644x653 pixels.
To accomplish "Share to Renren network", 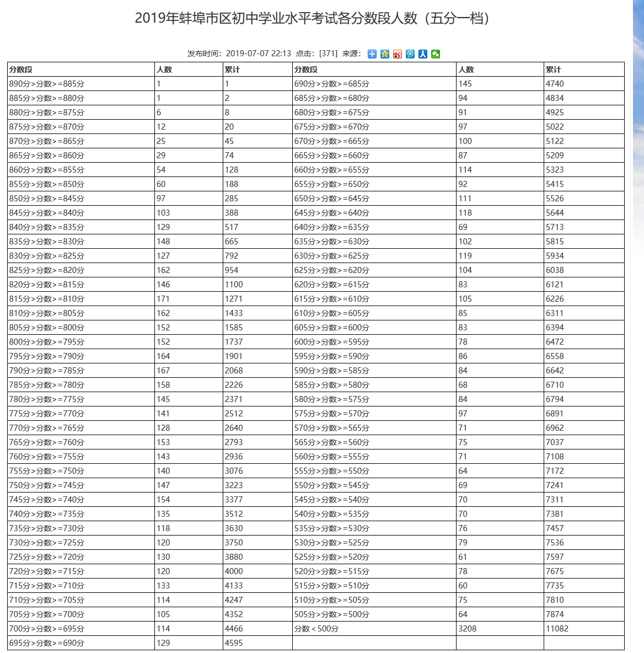I will tap(422, 54).
